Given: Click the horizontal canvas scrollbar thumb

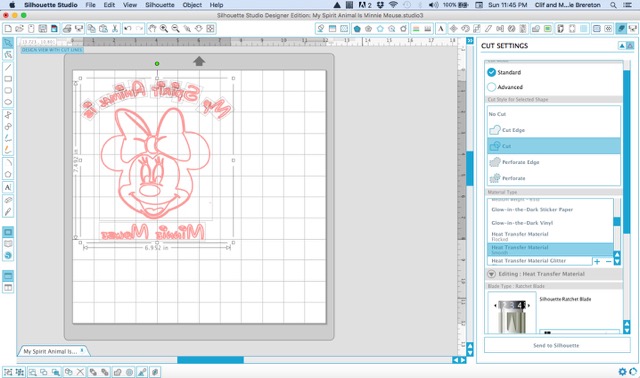Looking at the screenshot, I should tap(210, 360).
